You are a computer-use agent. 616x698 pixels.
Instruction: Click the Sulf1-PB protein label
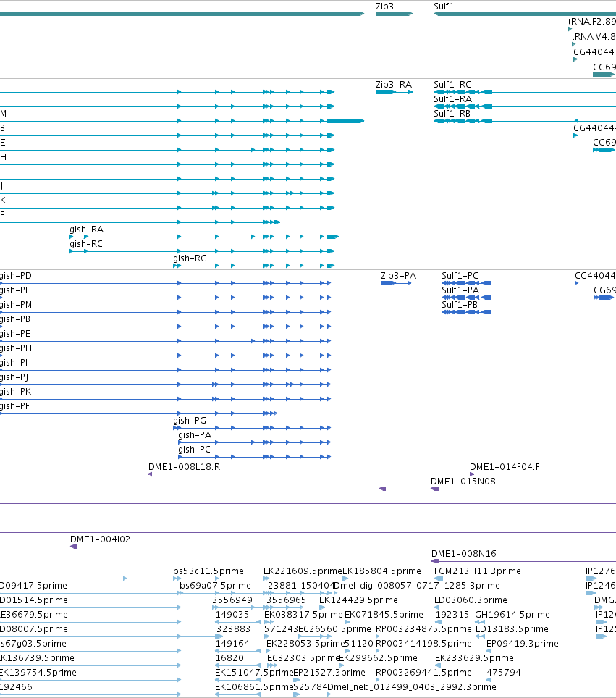[460, 305]
